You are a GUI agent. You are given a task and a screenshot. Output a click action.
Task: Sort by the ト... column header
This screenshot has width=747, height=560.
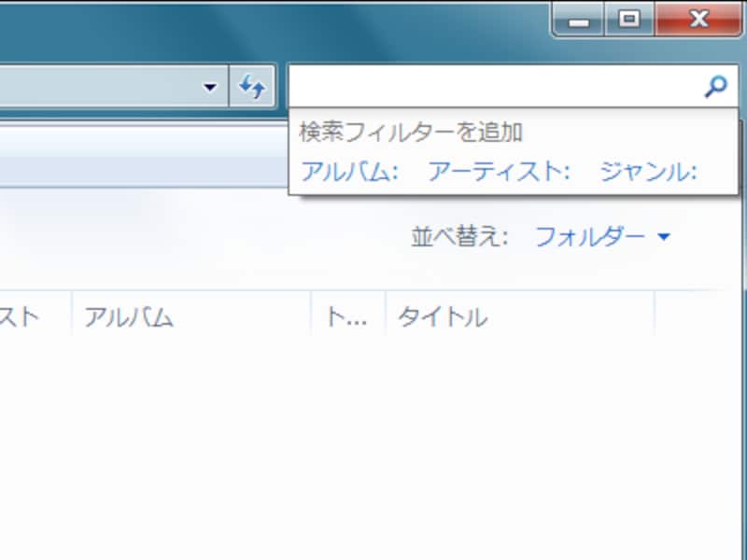tap(347, 316)
